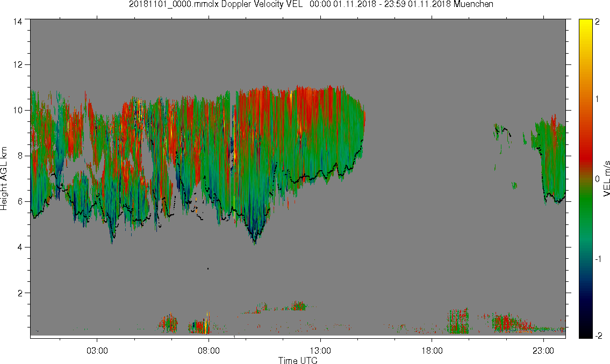This screenshot has width=610, height=364.
Task: Click the '6' height axis label
Action: pos(20,201)
